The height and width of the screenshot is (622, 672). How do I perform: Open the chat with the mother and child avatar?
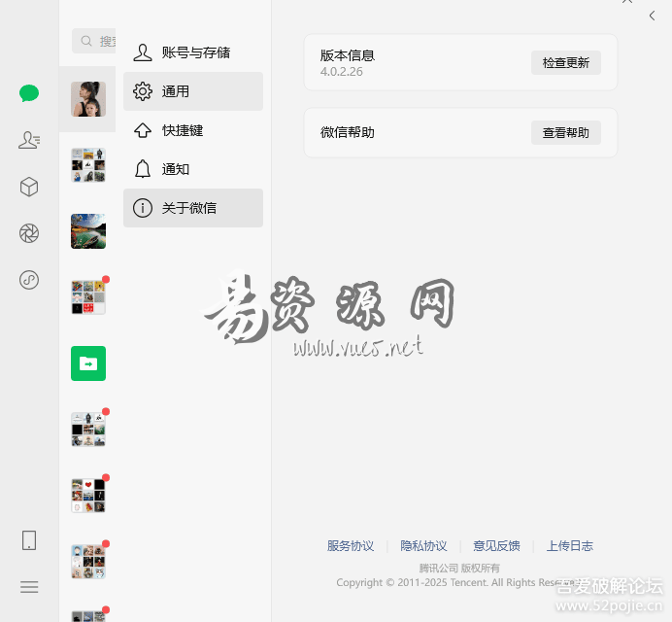tap(88, 99)
